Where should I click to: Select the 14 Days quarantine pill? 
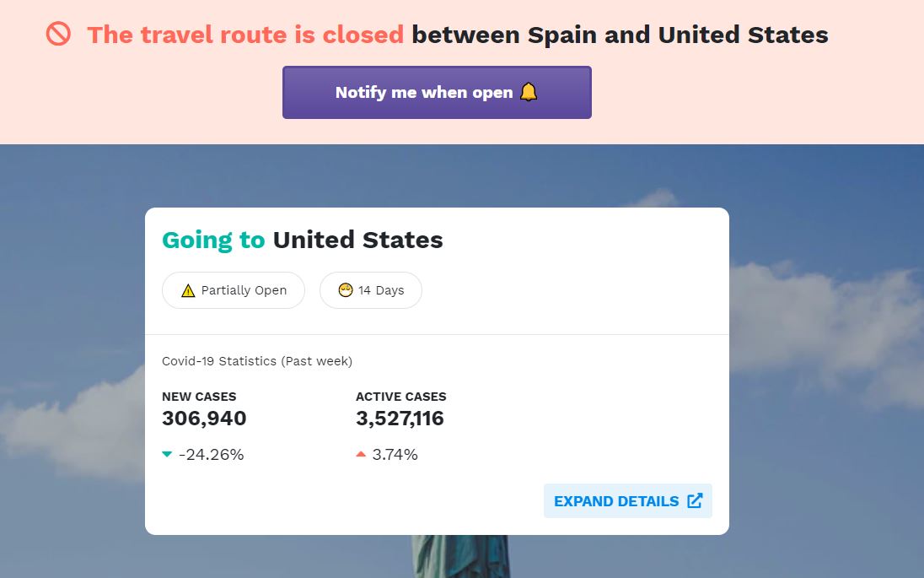(x=371, y=290)
